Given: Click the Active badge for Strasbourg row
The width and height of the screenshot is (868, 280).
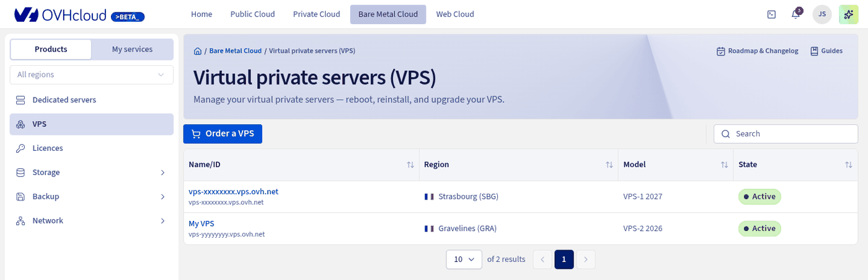Looking at the screenshot, I should [759, 197].
